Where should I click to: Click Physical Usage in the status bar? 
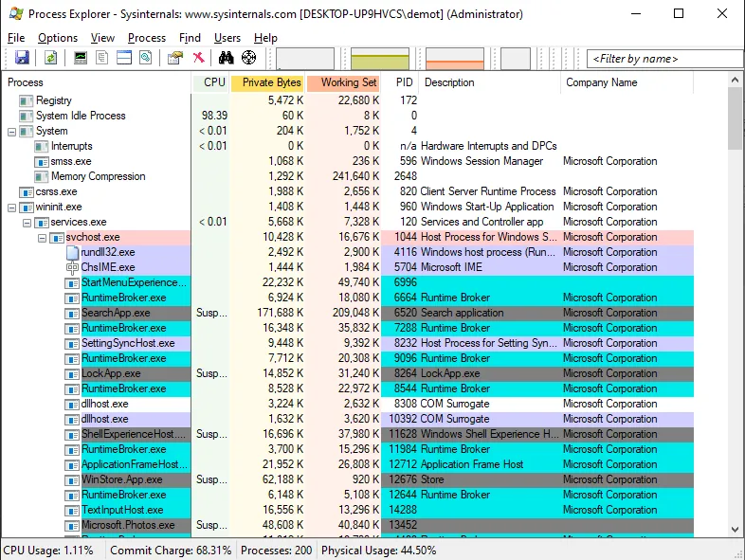[x=379, y=551]
